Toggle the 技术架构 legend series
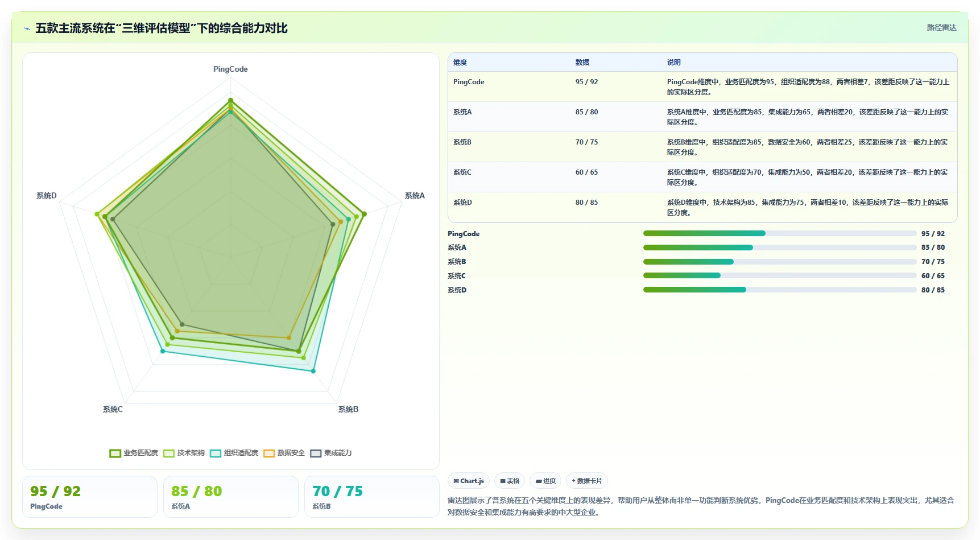 pyautogui.click(x=184, y=453)
